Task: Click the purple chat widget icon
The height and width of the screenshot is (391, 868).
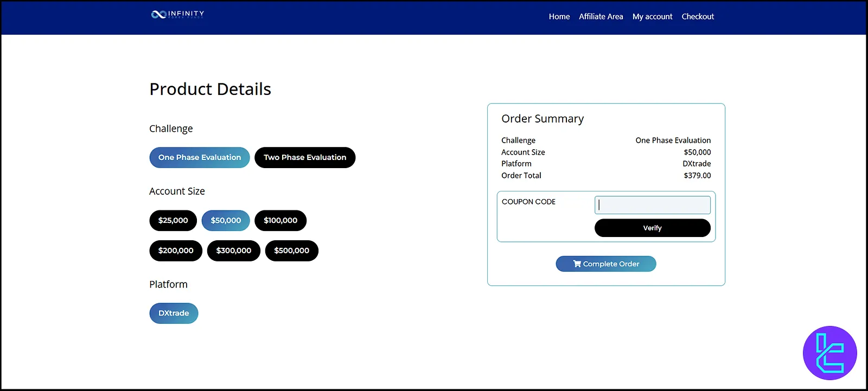Action: click(829, 353)
